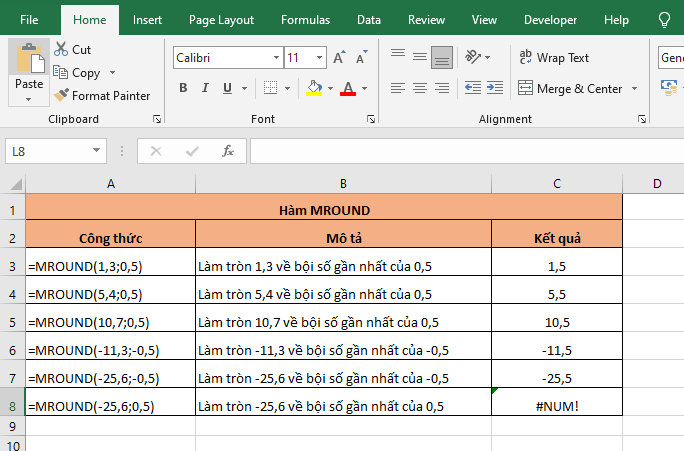Align text left
Viewport: 684px width, 451px height.
398,88
